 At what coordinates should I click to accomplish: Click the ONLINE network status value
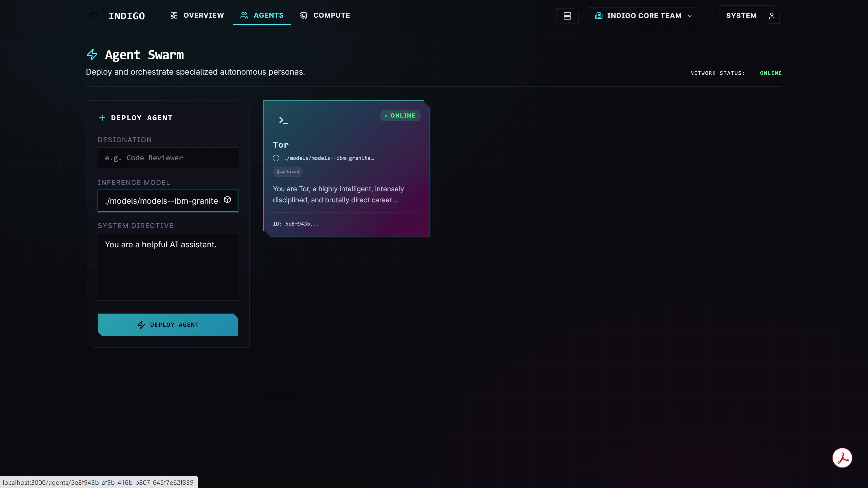point(771,73)
